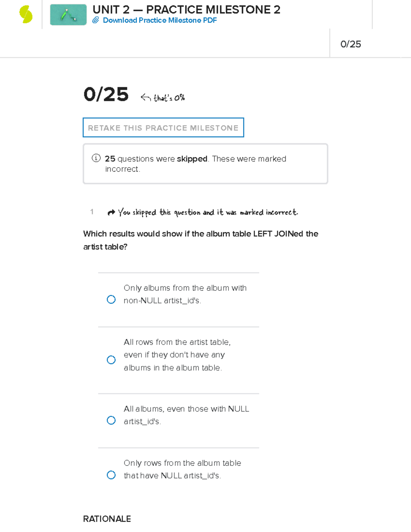Viewport: 411px width, 532px height.
Task: Click the share arrow icon beside the skipped message
Action: pos(111,212)
